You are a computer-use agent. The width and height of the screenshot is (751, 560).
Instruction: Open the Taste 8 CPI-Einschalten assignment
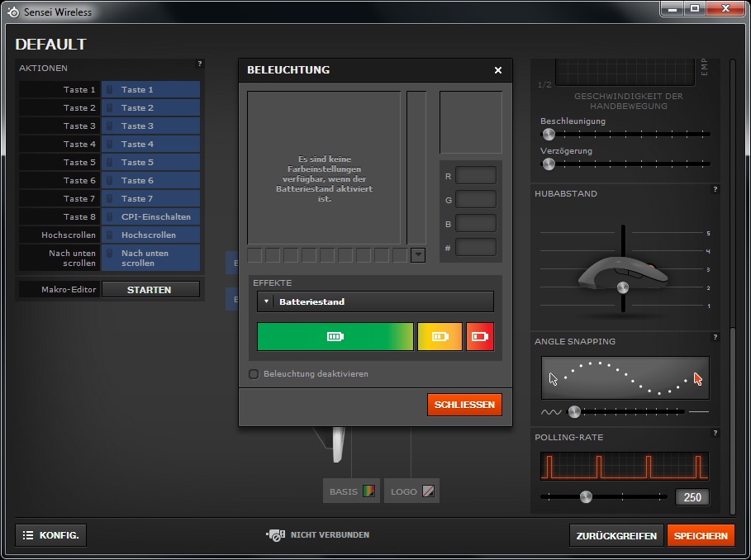[x=150, y=217]
